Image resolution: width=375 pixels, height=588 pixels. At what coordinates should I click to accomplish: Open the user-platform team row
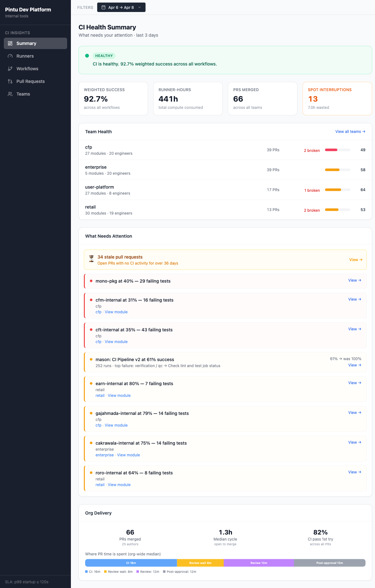point(225,190)
